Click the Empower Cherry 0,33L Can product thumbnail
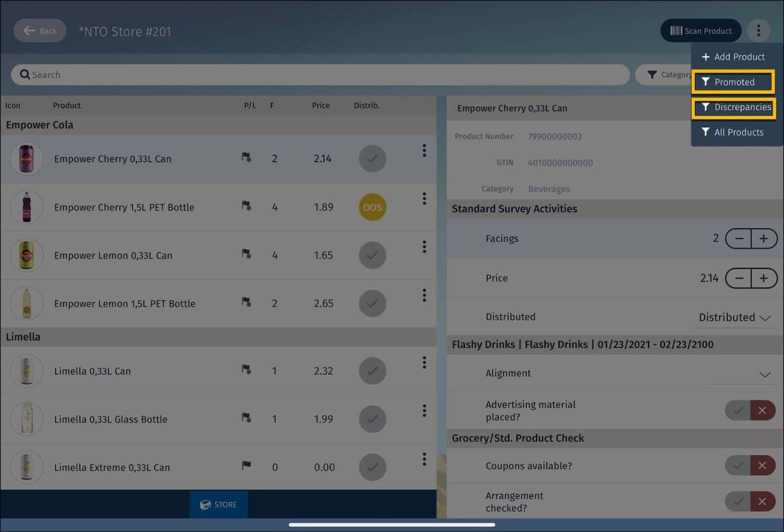This screenshot has height=532, width=784. tap(26, 159)
